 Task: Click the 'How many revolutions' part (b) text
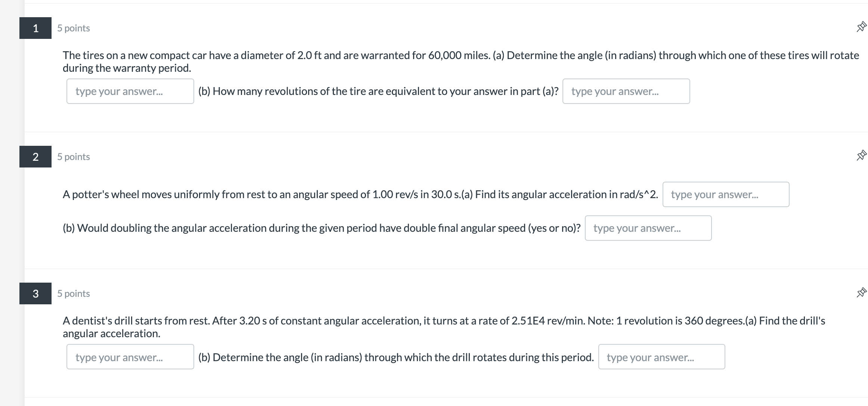point(378,92)
